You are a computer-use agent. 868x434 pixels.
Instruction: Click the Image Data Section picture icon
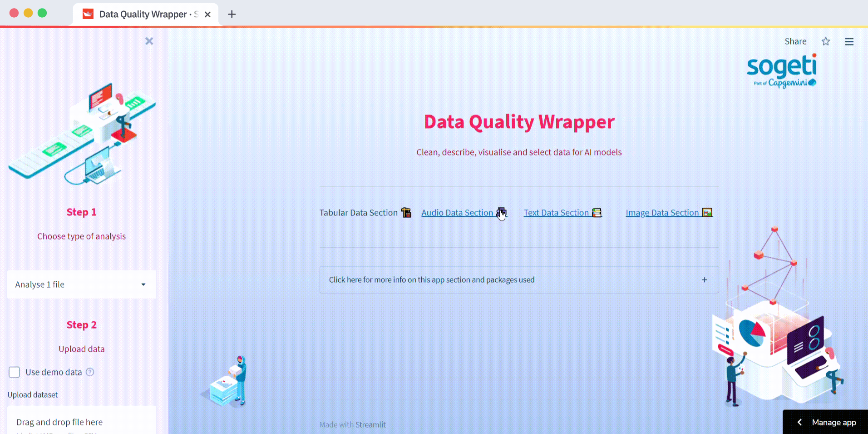[x=706, y=212]
